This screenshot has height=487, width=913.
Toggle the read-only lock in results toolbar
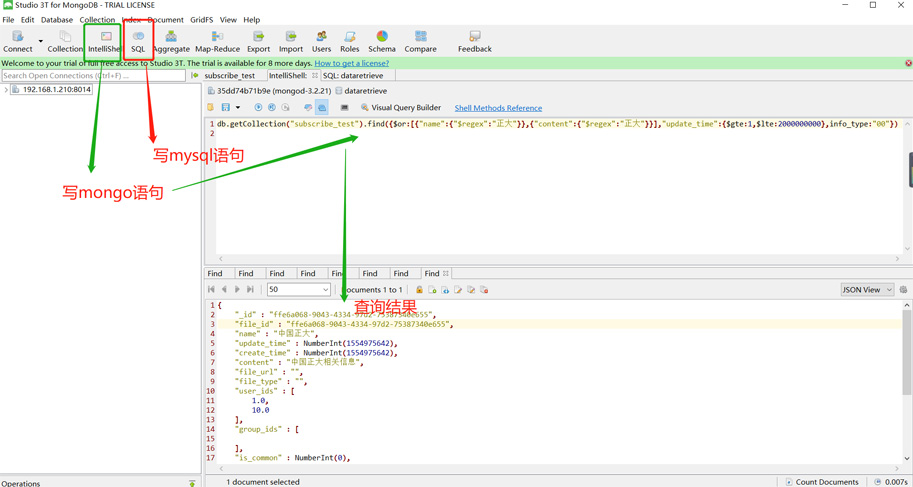coord(419,290)
